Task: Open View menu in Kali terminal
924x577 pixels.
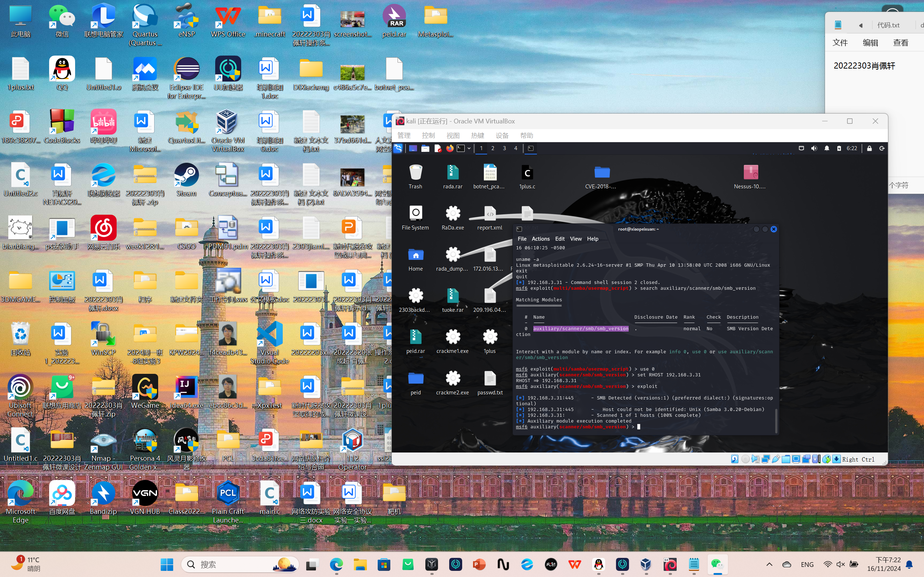Action: (576, 239)
